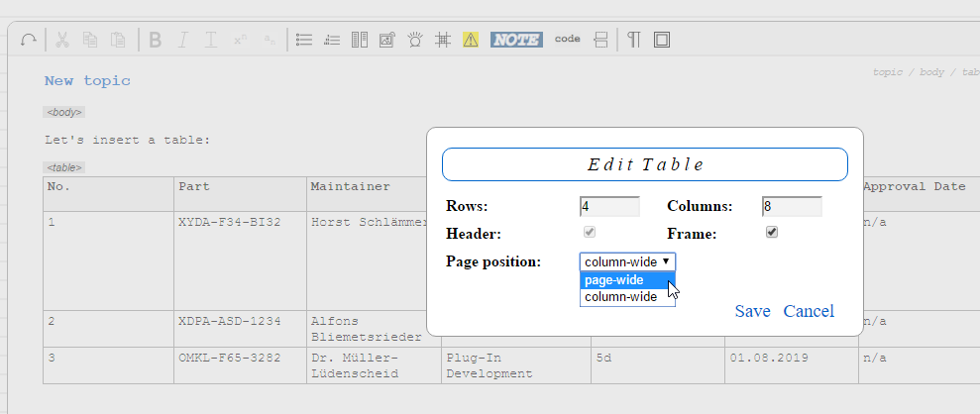Insert a yellow warning notice

[471, 40]
